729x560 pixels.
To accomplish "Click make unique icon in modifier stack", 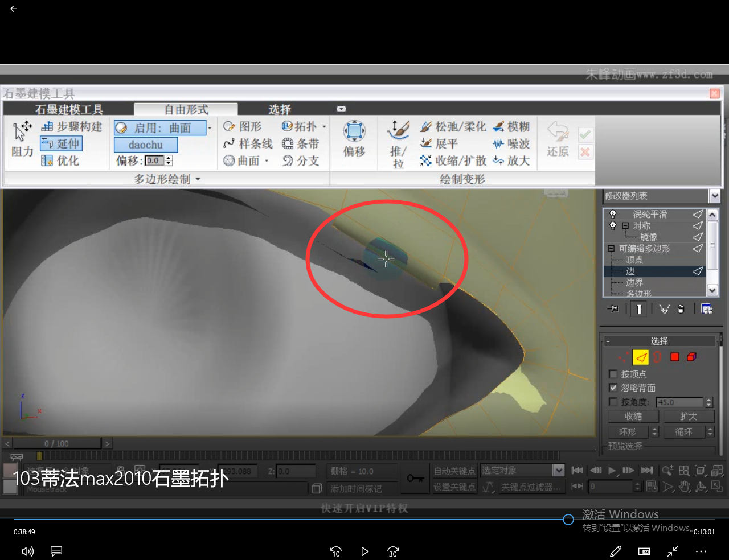I will 664,309.
